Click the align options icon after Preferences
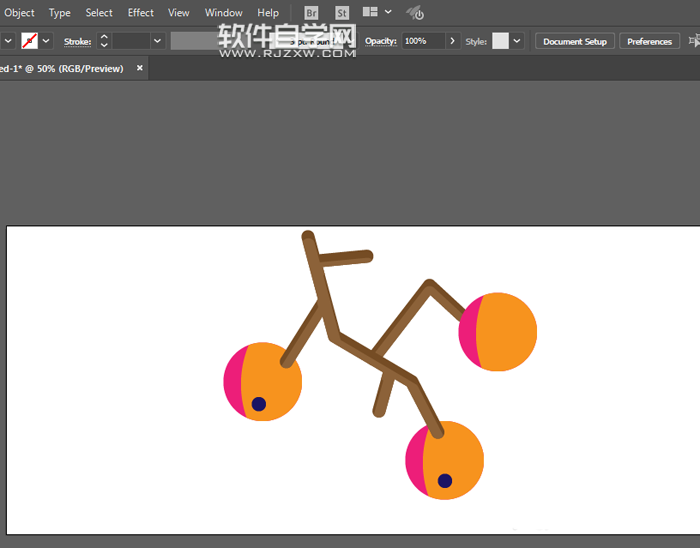Image resolution: width=700 pixels, height=548 pixels. tap(694, 41)
